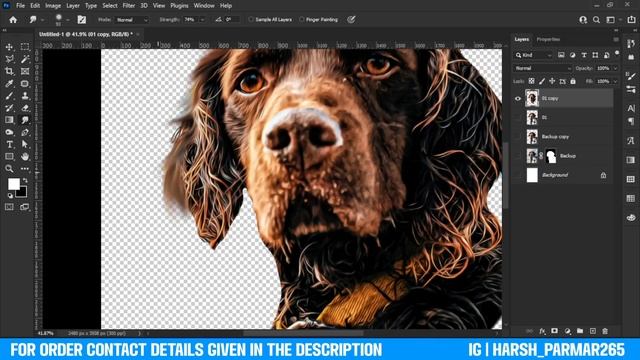Screen dimensions: 640x360
Task: Add a layer mask to the layer
Action: (x=554, y=331)
